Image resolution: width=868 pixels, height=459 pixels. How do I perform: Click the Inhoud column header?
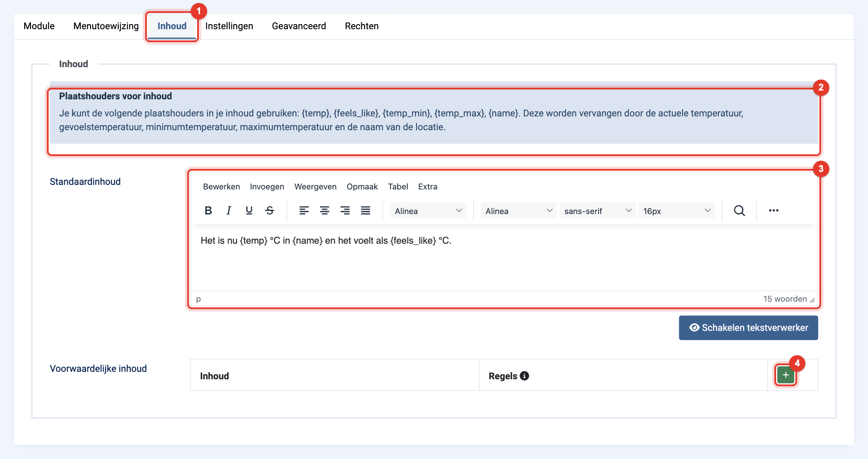point(214,376)
